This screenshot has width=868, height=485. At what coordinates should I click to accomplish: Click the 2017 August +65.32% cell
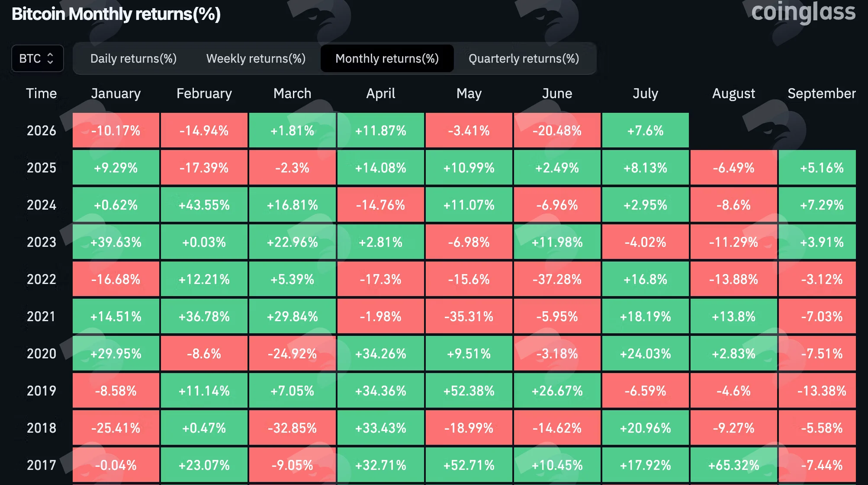[733, 465]
